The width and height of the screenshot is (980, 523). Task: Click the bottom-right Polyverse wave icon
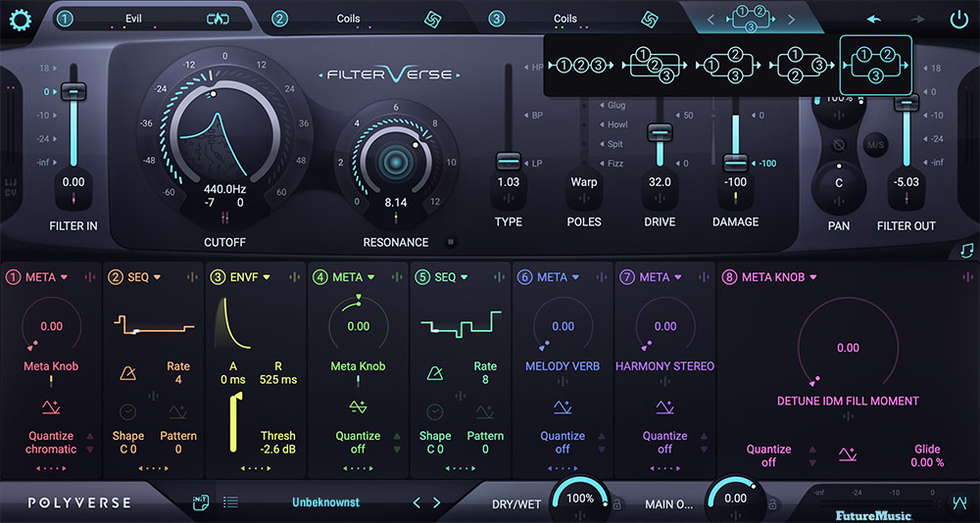(x=958, y=501)
